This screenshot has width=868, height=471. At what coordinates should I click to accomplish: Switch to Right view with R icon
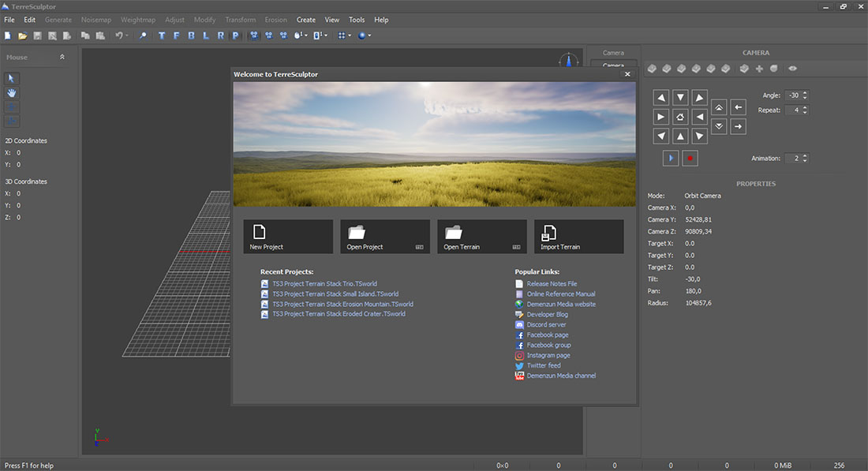[x=221, y=36]
